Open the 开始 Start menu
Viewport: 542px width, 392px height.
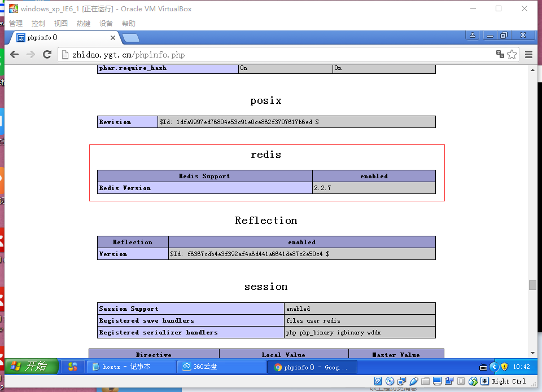[32, 366]
